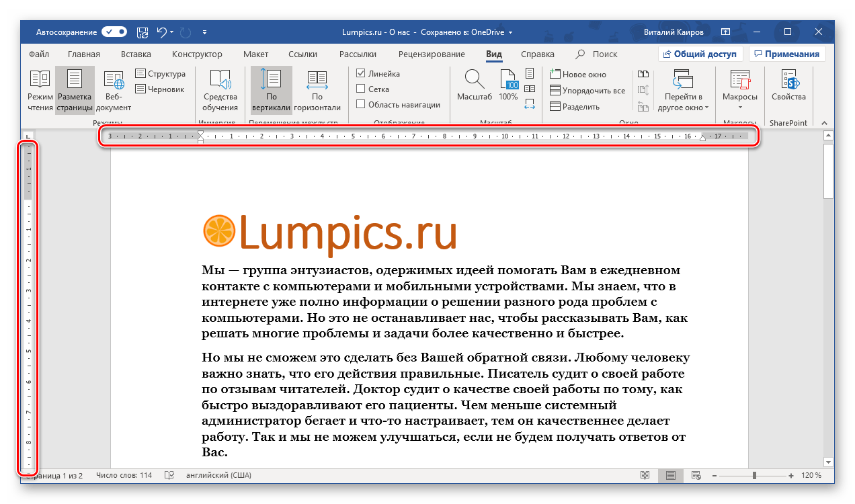Image resolution: width=855 pixels, height=504 pixels.
Task: Expand the Macros dropdown
Action: coord(739,108)
